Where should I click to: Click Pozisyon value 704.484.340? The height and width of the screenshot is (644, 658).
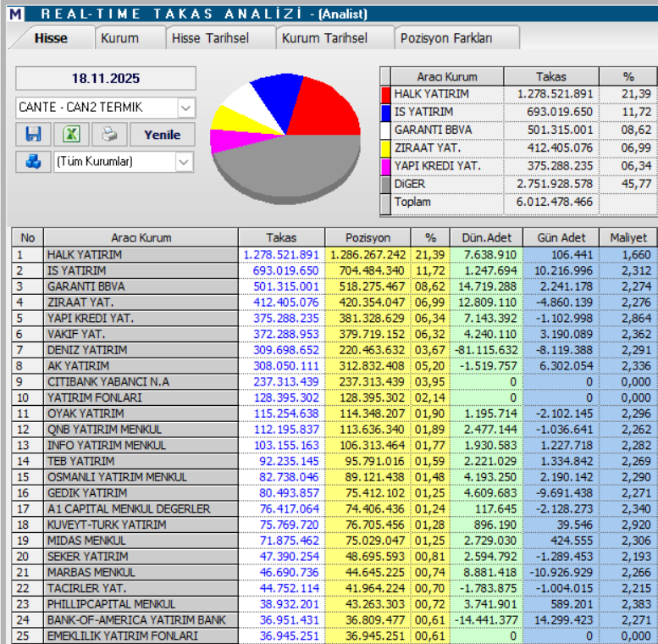372,271
